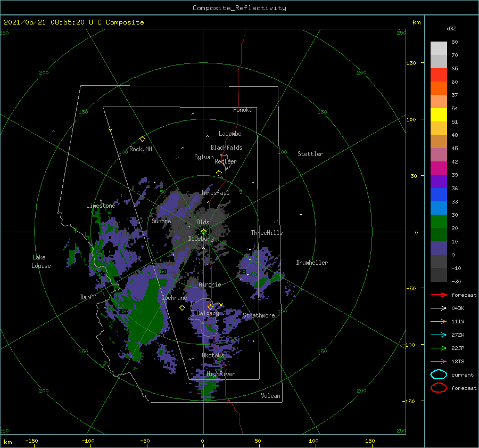
Task: Select the 39 dBZ purple swatch
Action: 439,181
